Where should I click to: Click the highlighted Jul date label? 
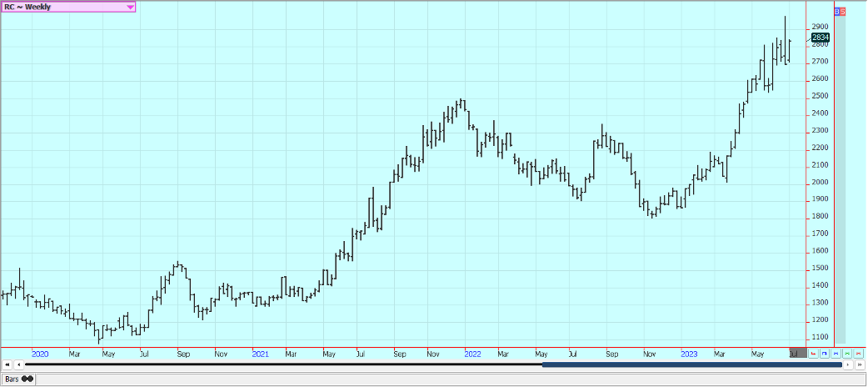point(798,353)
